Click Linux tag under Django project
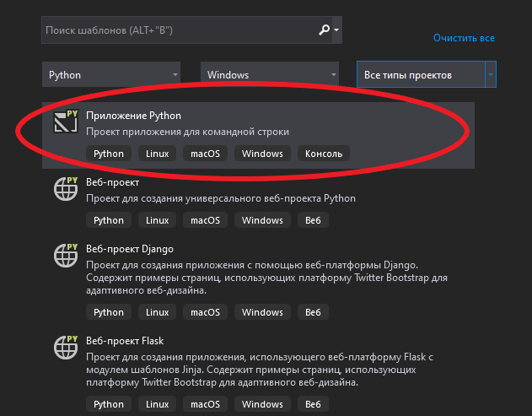532x416 pixels. click(x=157, y=312)
